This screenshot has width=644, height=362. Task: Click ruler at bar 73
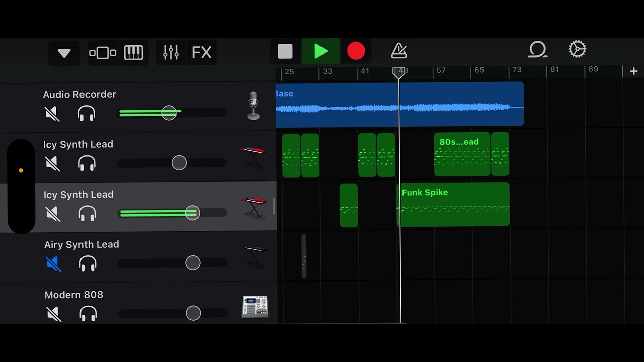point(517,70)
